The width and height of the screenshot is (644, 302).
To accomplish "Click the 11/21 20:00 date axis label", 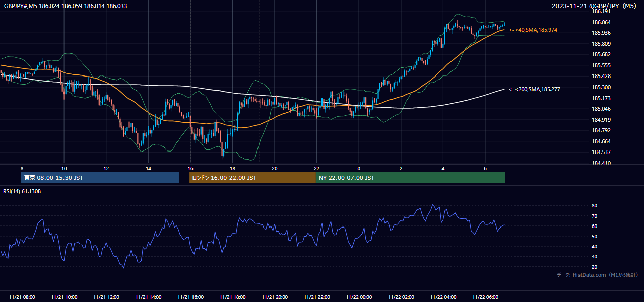I will (x=275, y=297).
